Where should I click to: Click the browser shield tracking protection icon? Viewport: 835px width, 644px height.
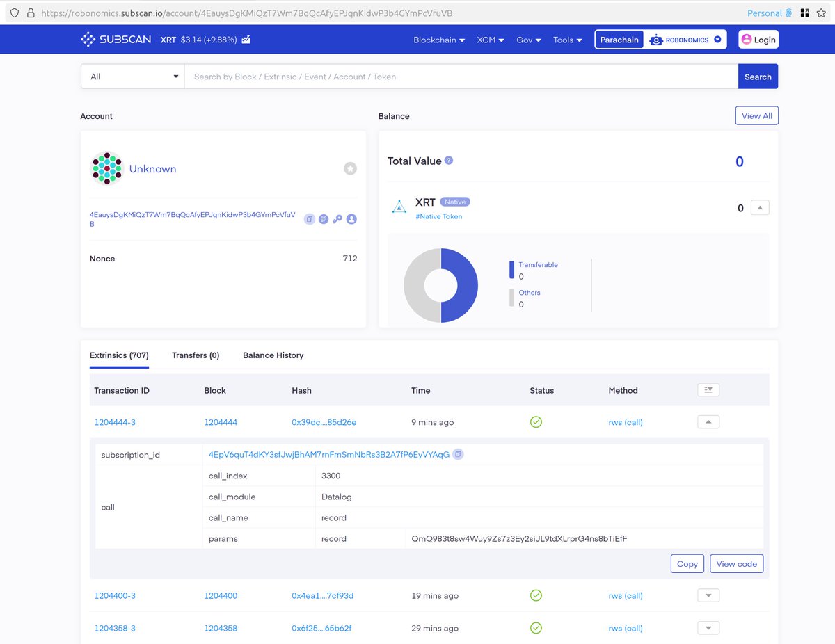[x=14, y=13]
